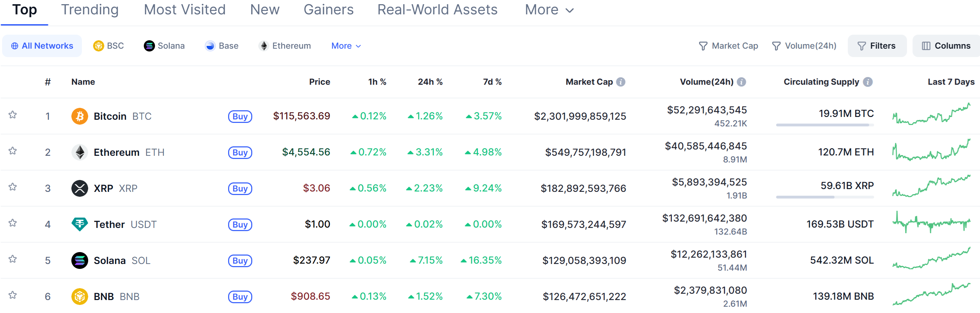The image size is (980, 313).
Task: Sort by the 7d % column header
Action: pyautogui.click(x=492, y=82)
